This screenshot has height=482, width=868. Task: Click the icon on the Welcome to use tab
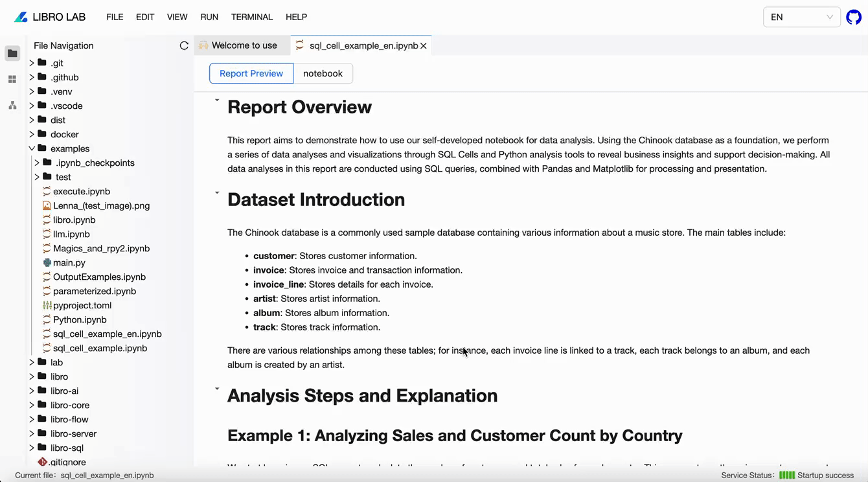click(203, 45)
